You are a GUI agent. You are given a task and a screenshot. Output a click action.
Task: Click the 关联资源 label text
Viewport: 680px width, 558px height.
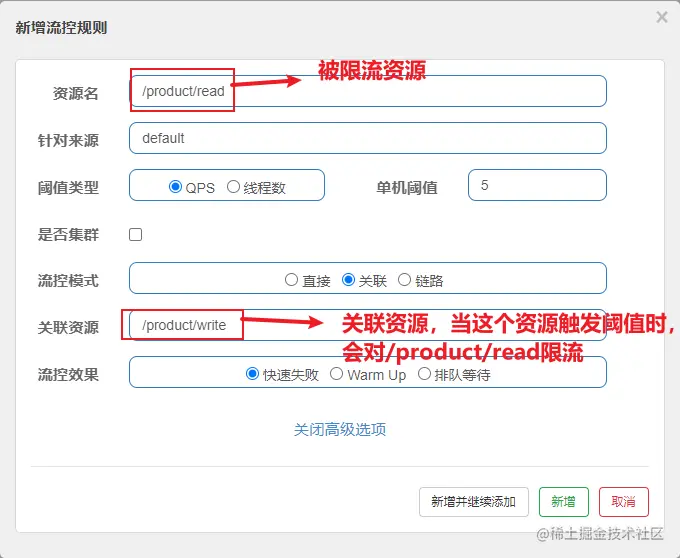pyautogui.click(x=68, y=327)
